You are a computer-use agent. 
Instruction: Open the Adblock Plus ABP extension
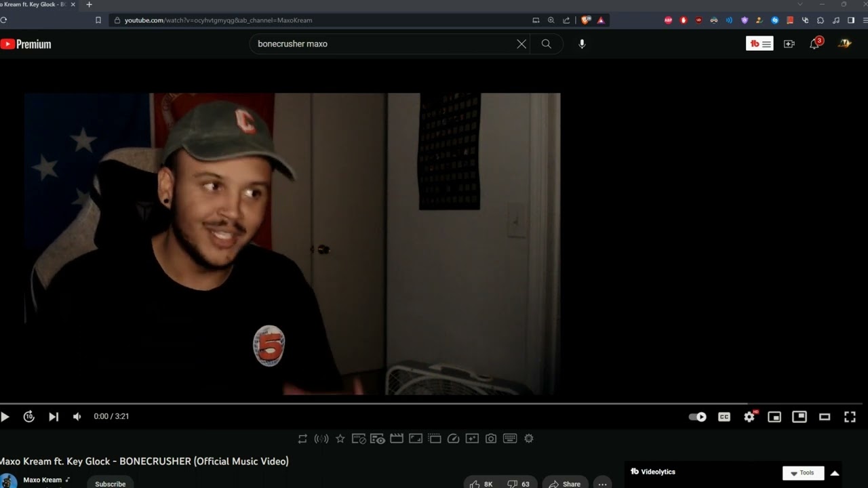coord(668,20)
